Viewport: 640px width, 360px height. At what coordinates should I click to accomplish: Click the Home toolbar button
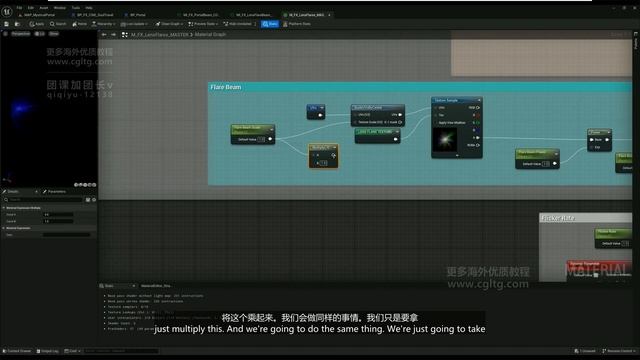point(80,24)
